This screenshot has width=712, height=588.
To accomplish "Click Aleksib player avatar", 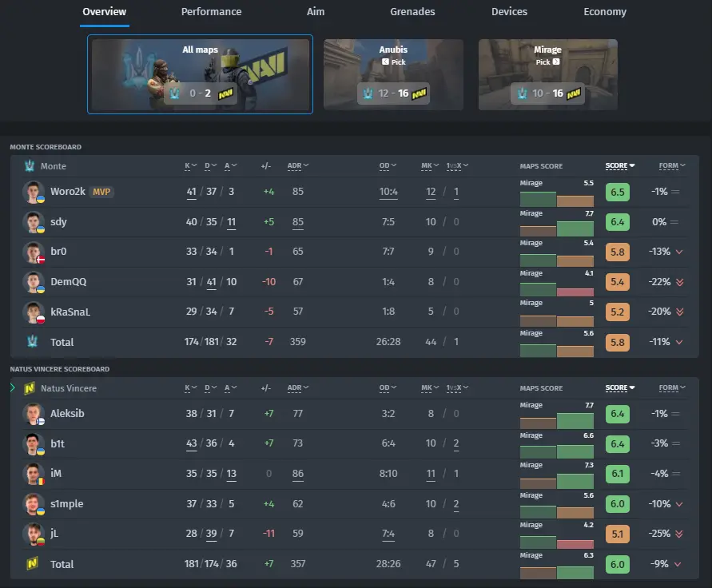I will [x=33, y=414].
